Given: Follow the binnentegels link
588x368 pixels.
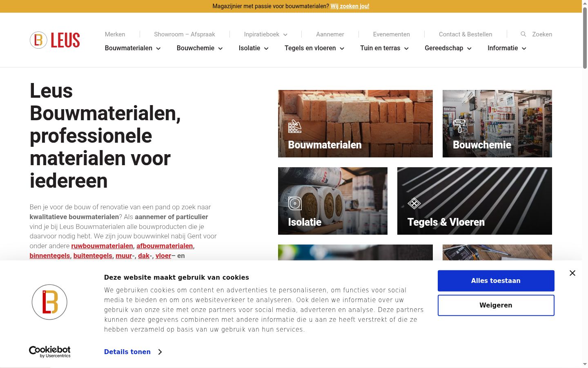Looking at the screenshot, I should (50, 256).
